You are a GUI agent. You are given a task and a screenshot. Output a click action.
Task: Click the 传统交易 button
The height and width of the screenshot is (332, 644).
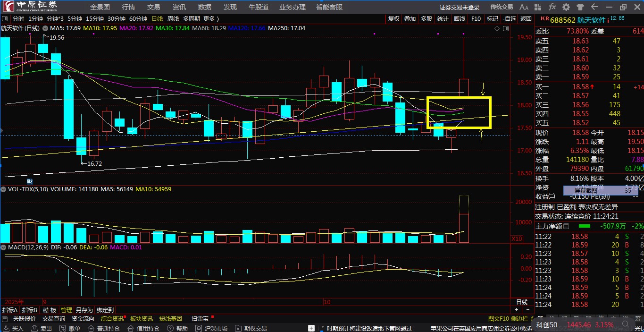(x=502, y=7)
